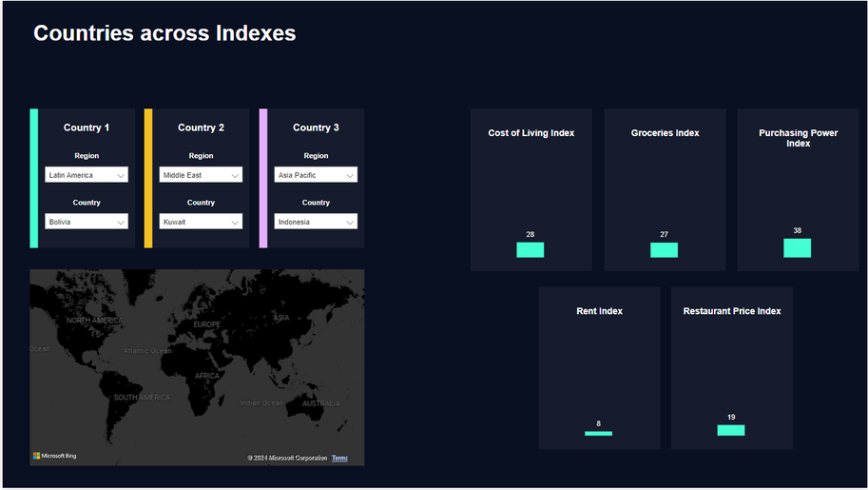The image size is (868, 490).
Task: Click the Terms link on the map
Action: click(339, 458)
